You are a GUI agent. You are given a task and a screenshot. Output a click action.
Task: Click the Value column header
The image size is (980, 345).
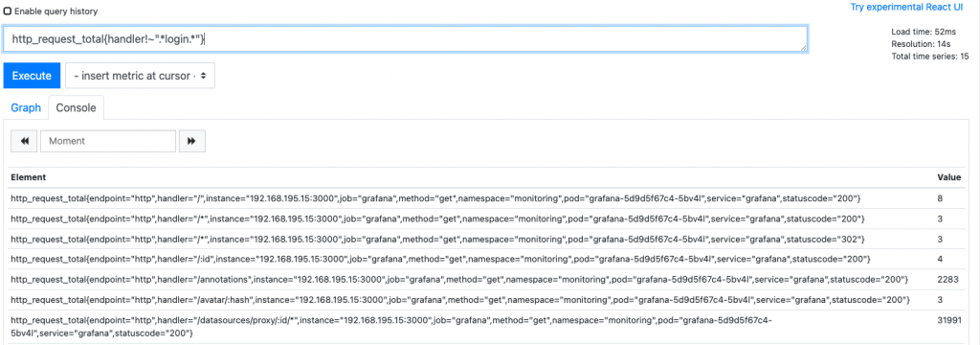[948, 178]
